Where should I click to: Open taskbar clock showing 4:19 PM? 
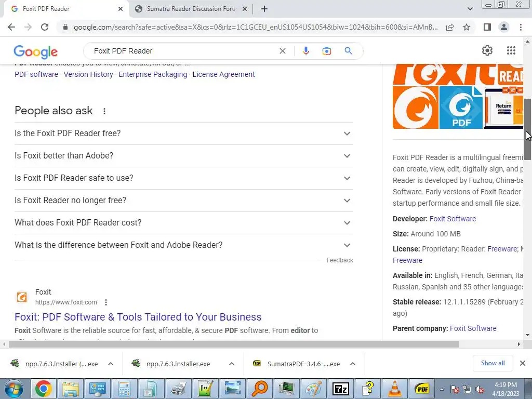pyautogui.click(x=506, y=389)
